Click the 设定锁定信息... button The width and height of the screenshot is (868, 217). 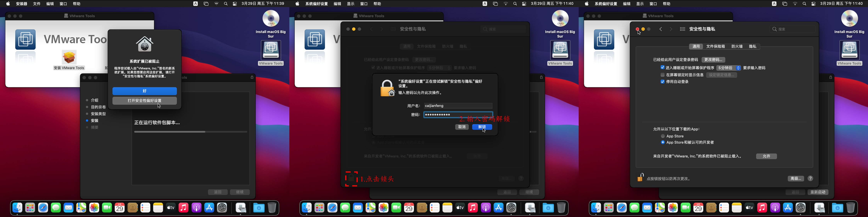(722, 75)
